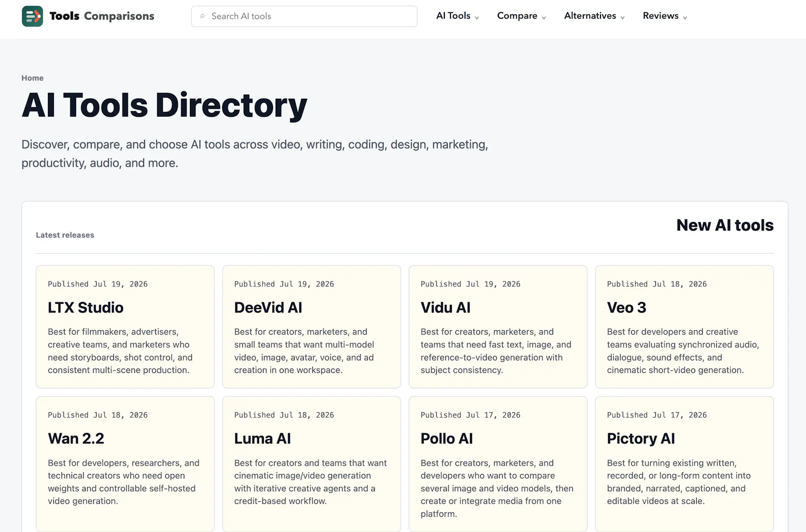The image size is (806, 532).
Task: Click the Wan 2.2 description text
Action: (x=124, y=482)
